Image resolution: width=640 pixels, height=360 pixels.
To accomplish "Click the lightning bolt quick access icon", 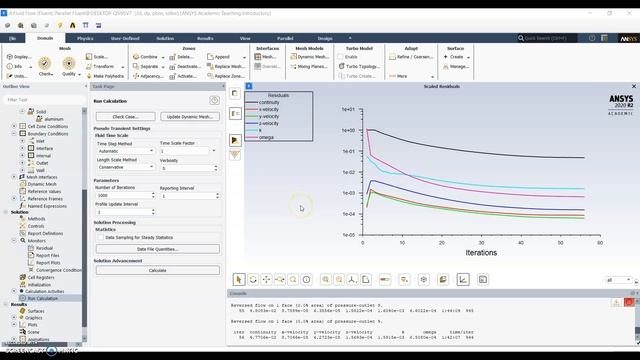I will 60,25.
